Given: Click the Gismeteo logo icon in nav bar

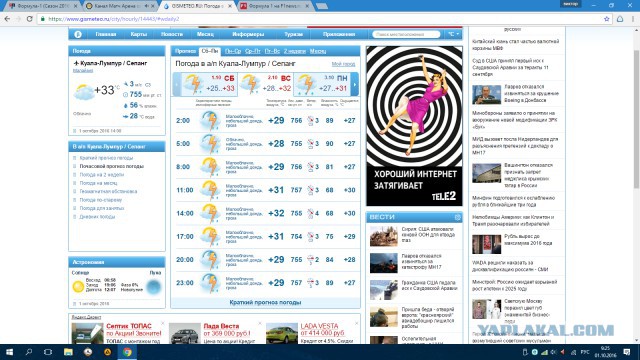Looking at the screenshot, I should [x=78, y=34].
